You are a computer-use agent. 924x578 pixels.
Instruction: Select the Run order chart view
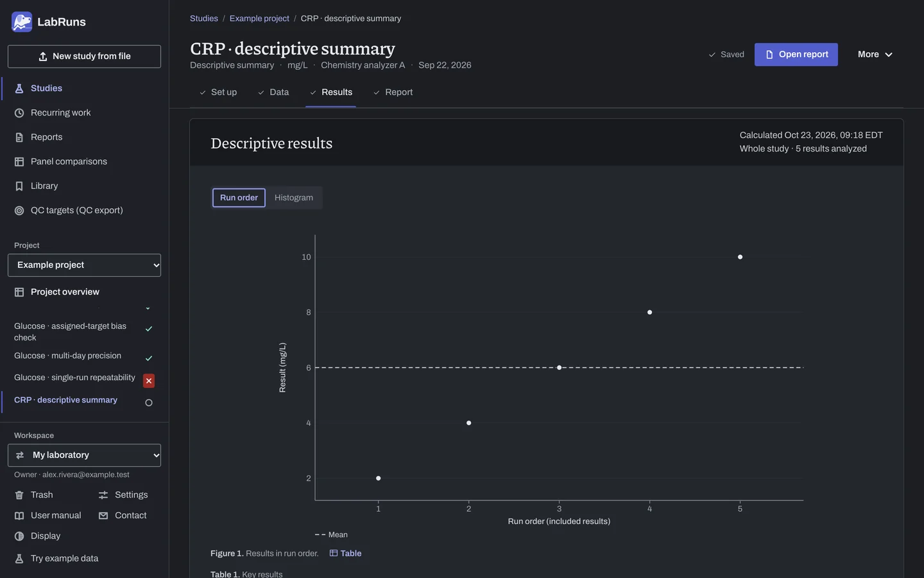[239, 198]
